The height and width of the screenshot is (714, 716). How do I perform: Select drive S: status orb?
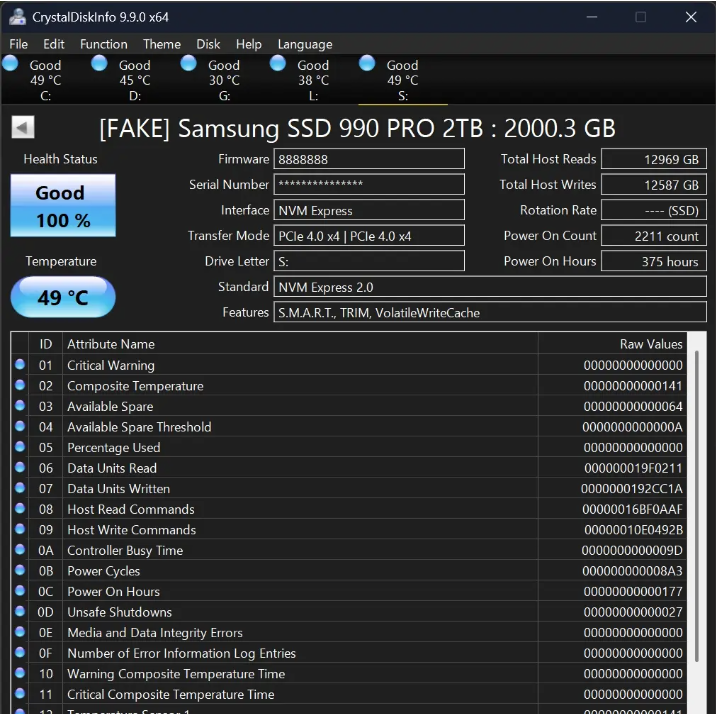[367, 63]
